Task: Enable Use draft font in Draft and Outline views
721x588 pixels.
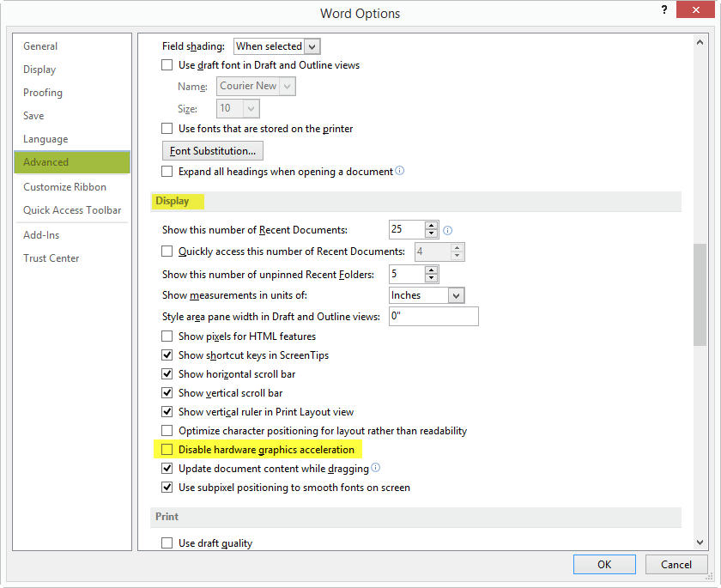Action: [x=167, y=65]
